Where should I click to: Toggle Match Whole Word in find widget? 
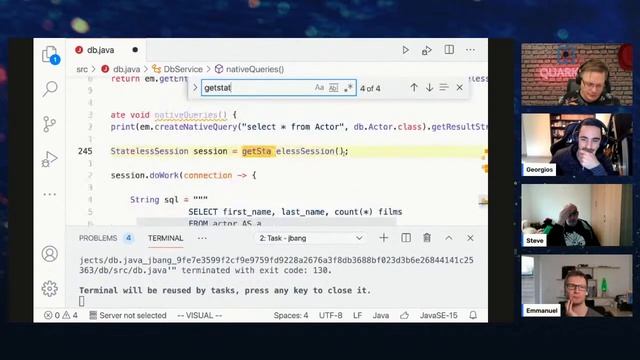[x=333, y=88]
